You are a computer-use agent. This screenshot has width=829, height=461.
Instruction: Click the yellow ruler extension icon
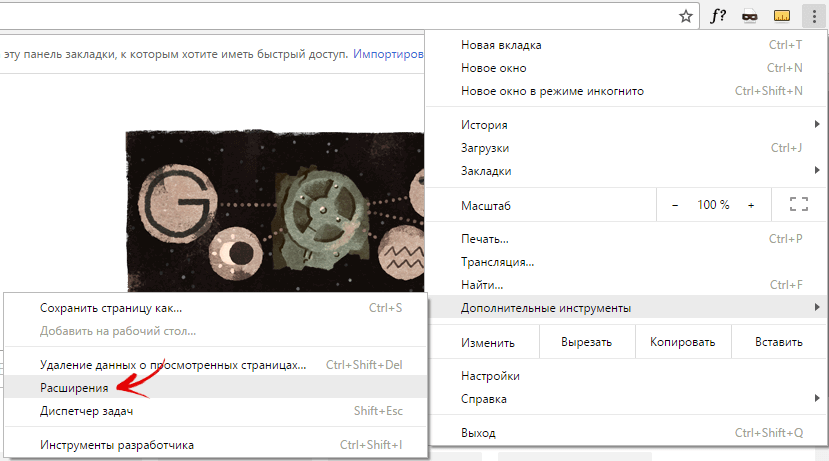782,16
